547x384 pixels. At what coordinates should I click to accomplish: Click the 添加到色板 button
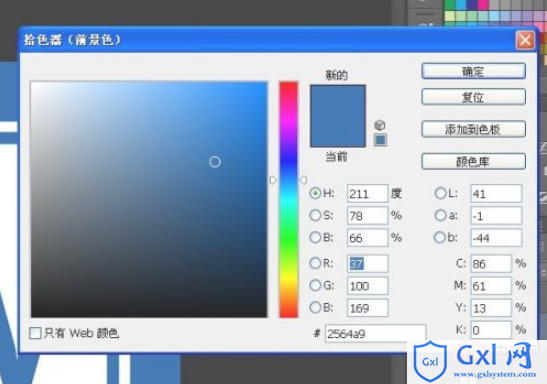point(473,129)
